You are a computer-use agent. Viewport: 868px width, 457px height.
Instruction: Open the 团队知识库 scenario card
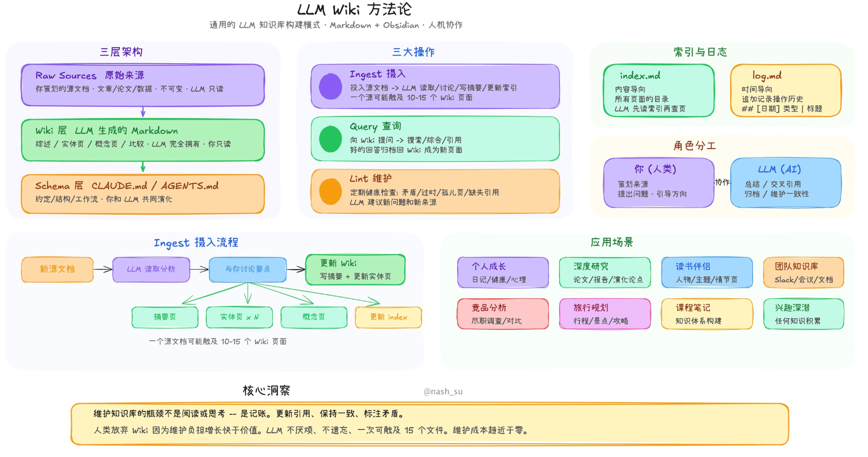pos(803,273)
